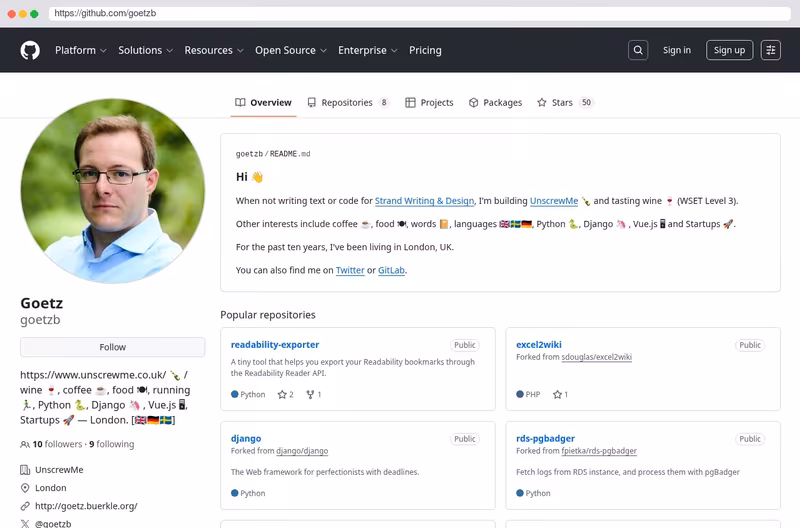
Task: Click the location pin icon beside London
Action: pyautogui.click(x=24, y=488)
